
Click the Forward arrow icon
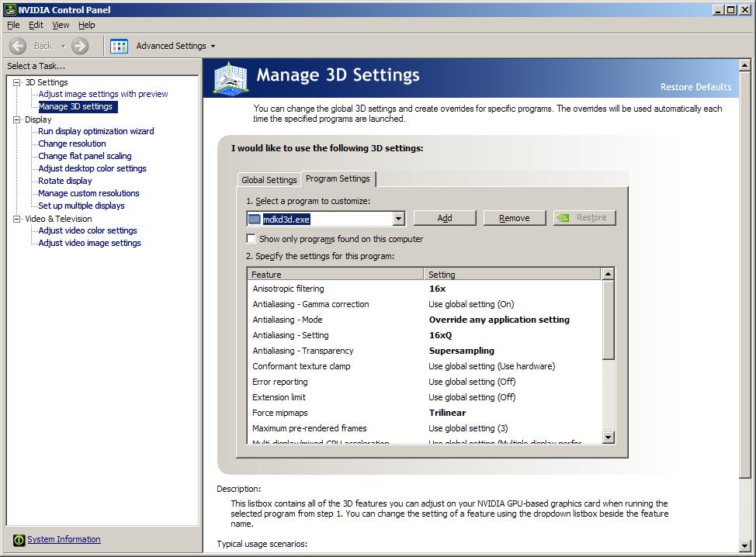pos(80,46)
